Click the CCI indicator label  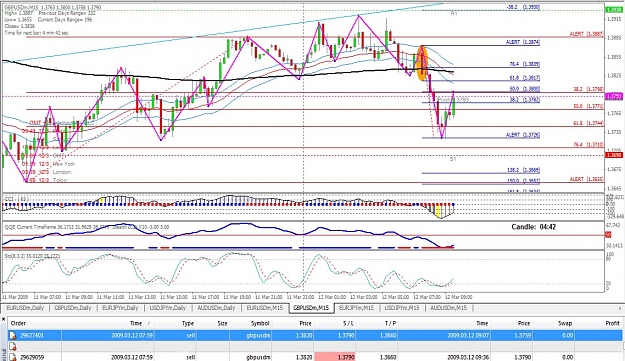coord(16,198)
